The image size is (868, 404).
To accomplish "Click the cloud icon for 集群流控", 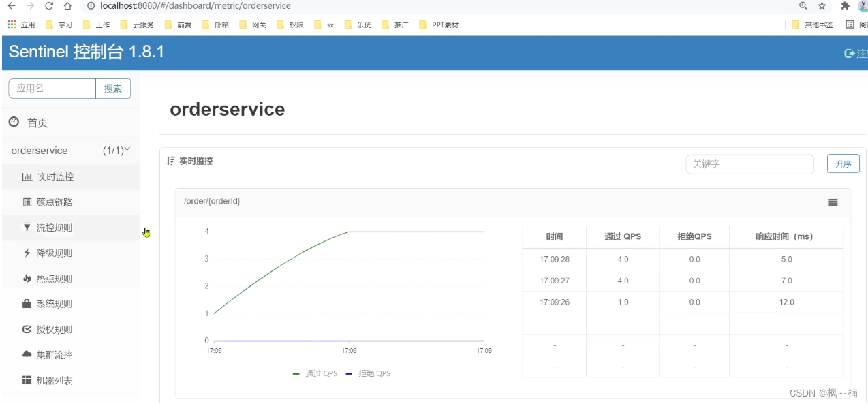I will (27, 354).
